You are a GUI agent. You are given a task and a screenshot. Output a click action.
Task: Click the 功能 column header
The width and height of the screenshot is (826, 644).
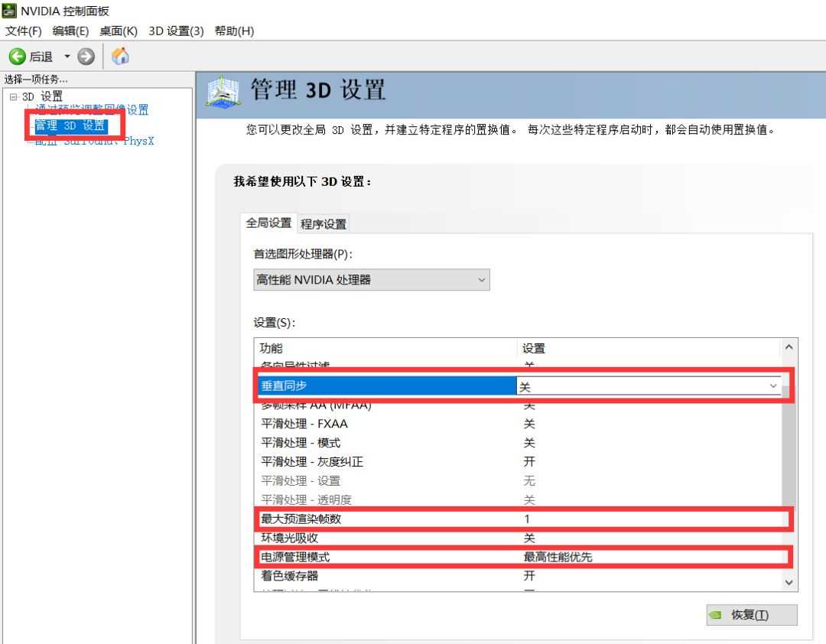[x=385, y=348]
